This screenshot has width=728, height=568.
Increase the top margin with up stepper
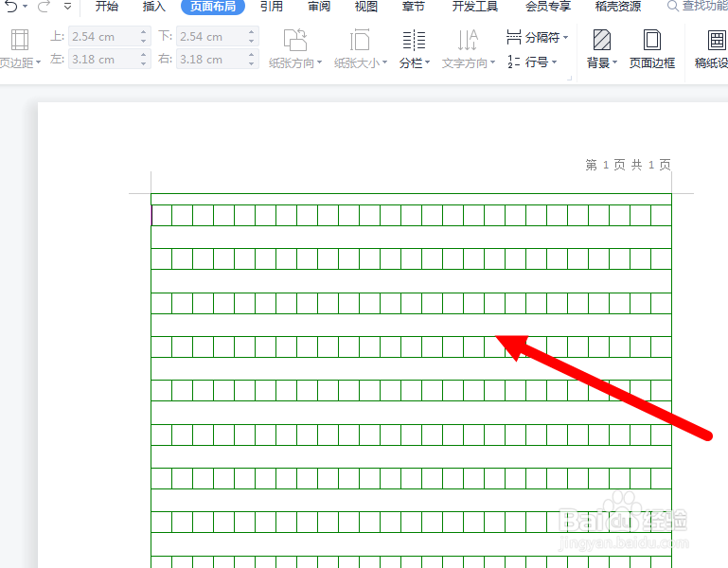coord(144,32)
